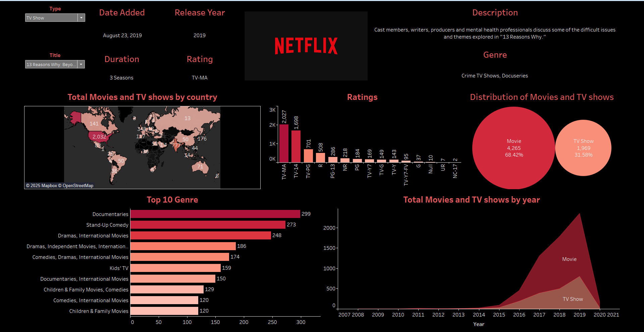Click the Children & Family Movies label
The image size is (644, 332).
tap(99, 311)
